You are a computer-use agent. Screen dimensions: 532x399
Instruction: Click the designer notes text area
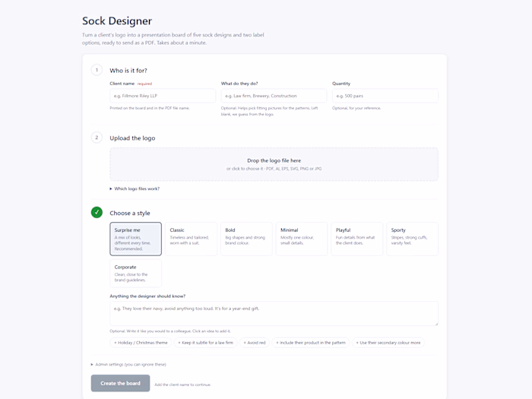[x=274, y=313]
